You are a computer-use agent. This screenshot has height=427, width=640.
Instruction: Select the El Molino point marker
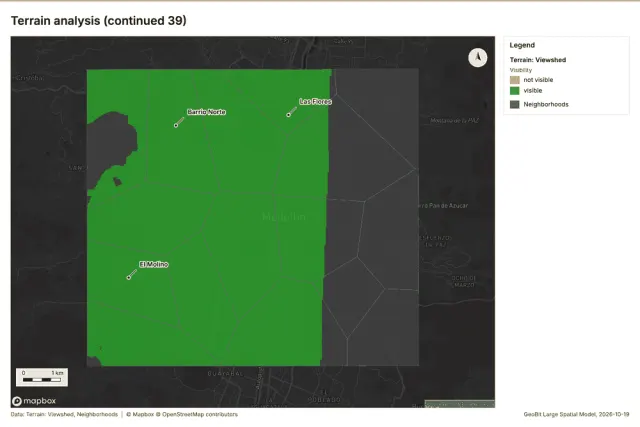coord(129,278)
